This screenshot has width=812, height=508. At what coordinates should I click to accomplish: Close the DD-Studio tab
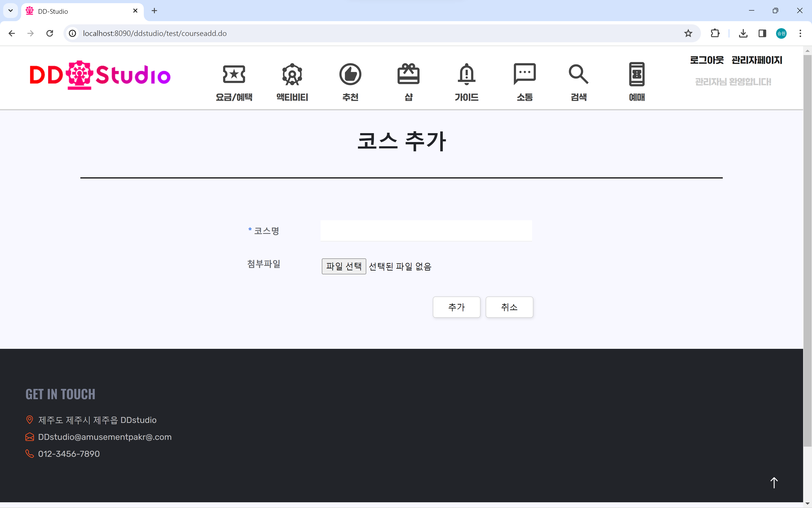pyautogui.click(x=135, y=11)
